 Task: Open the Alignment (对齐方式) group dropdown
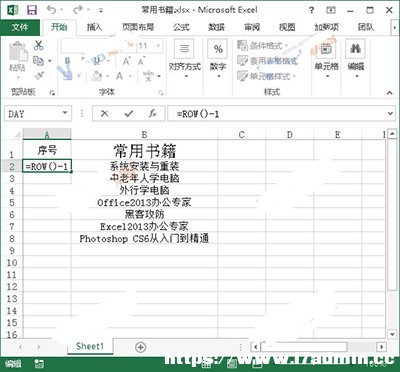point(184,60)
